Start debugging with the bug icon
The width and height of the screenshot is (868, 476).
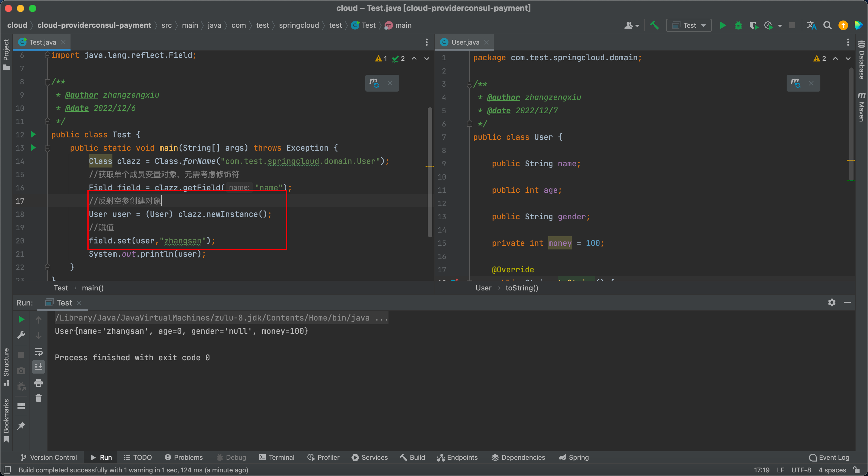click(738, 25)
